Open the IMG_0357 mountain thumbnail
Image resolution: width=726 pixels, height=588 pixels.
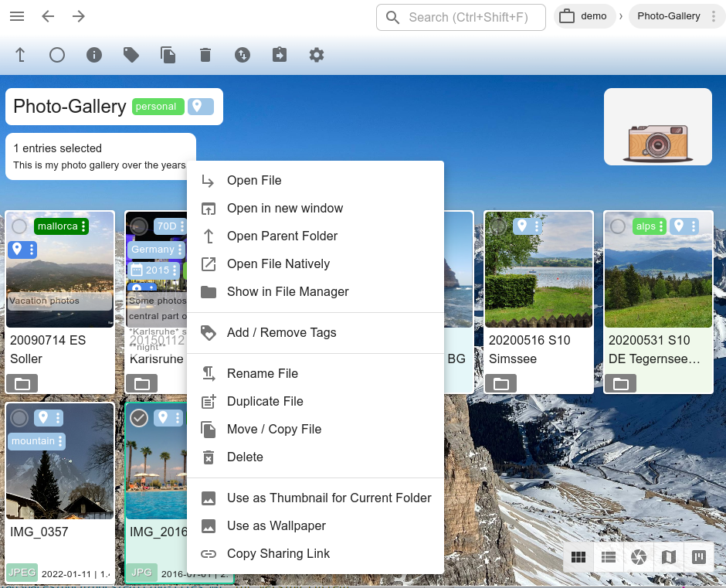(x=60, y=479)
